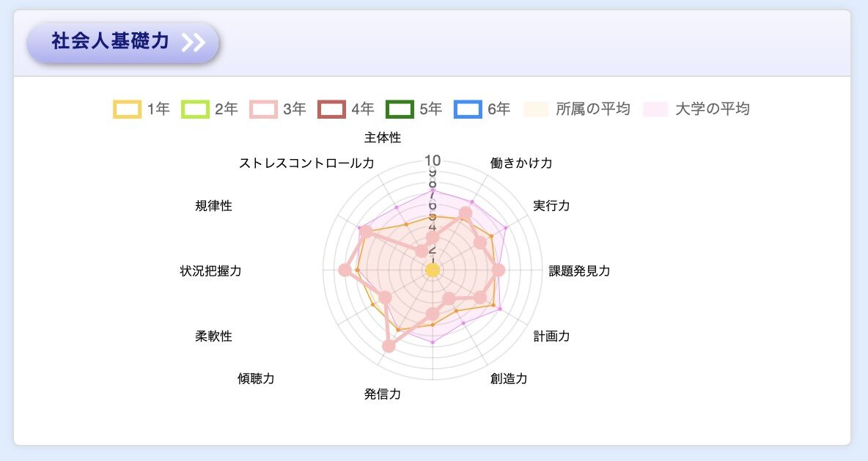
Task: Toggle the 1年 legend color box
Action: coord(127,109)
